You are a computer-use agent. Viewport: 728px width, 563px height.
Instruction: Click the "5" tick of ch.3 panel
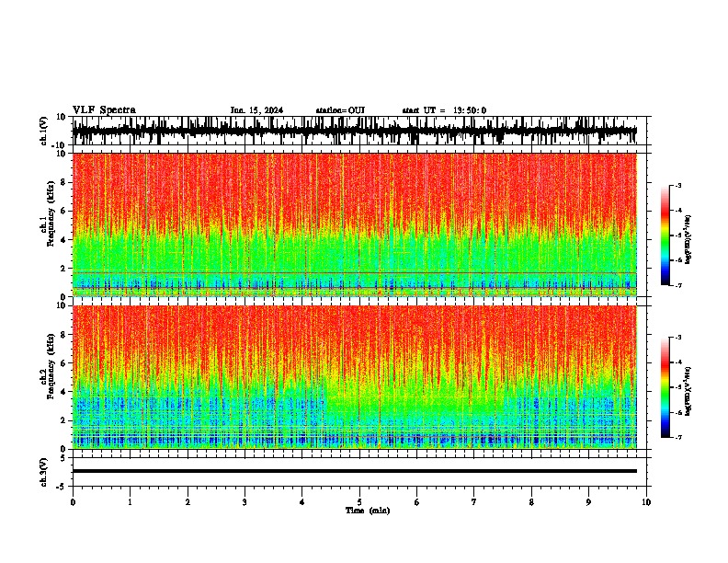tap(64, 458)
